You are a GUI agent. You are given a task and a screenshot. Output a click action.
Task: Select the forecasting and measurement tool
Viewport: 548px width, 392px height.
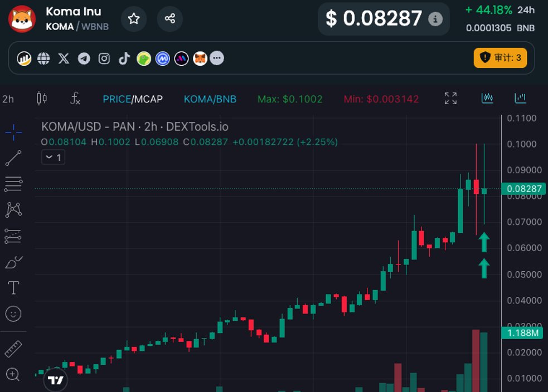[x=13, y=236]
